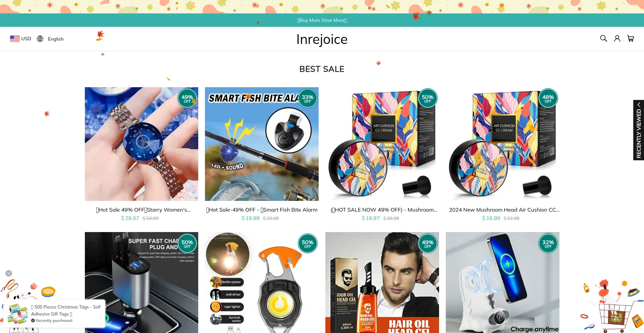Click the 49% OFF badge on watch
Viewport: 644px width, 333px height.
[187, 98]
